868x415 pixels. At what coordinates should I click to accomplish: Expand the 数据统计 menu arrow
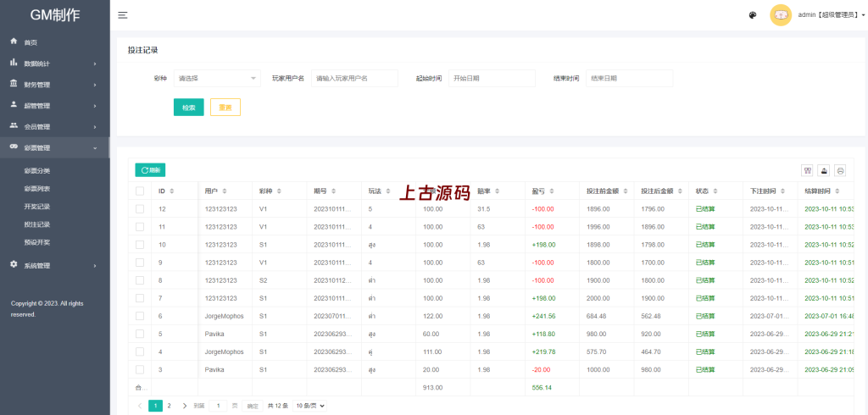(95, 64)
